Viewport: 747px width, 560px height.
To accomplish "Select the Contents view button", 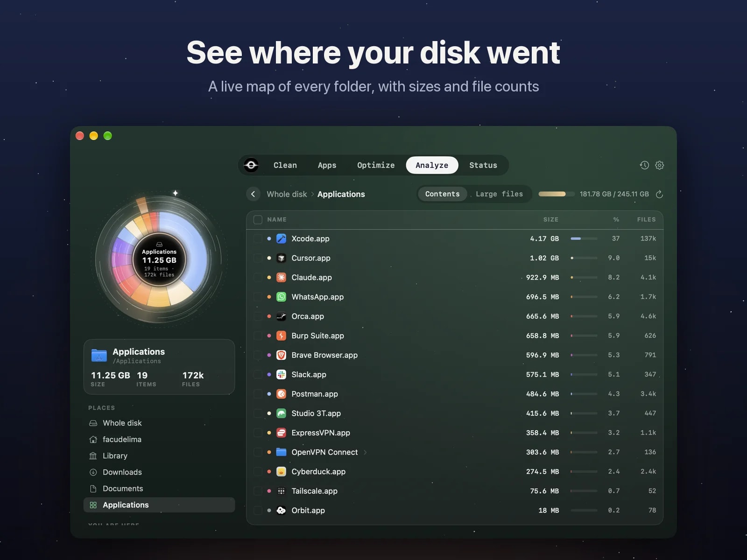I will 442,194.
